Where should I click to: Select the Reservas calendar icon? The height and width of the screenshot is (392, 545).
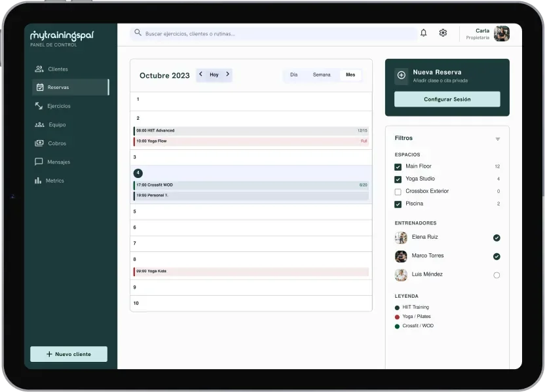click(x=40, y=87)
